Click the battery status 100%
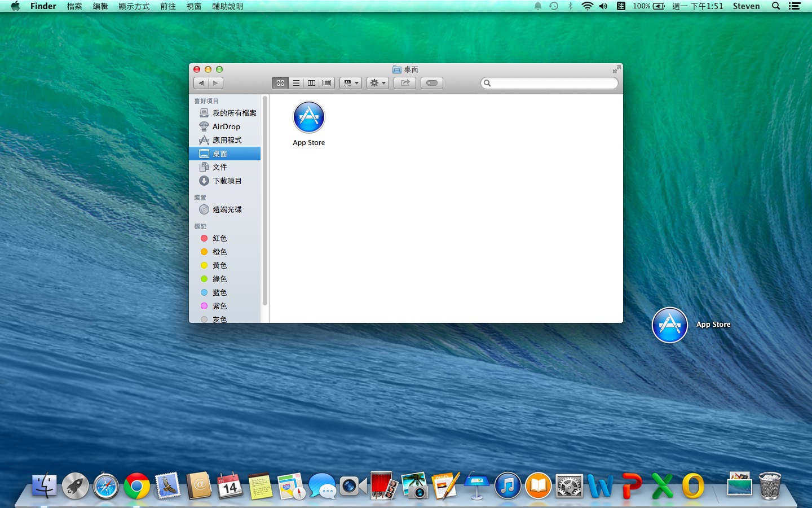This screenshot has width=812, height=508. pos(648,6)
